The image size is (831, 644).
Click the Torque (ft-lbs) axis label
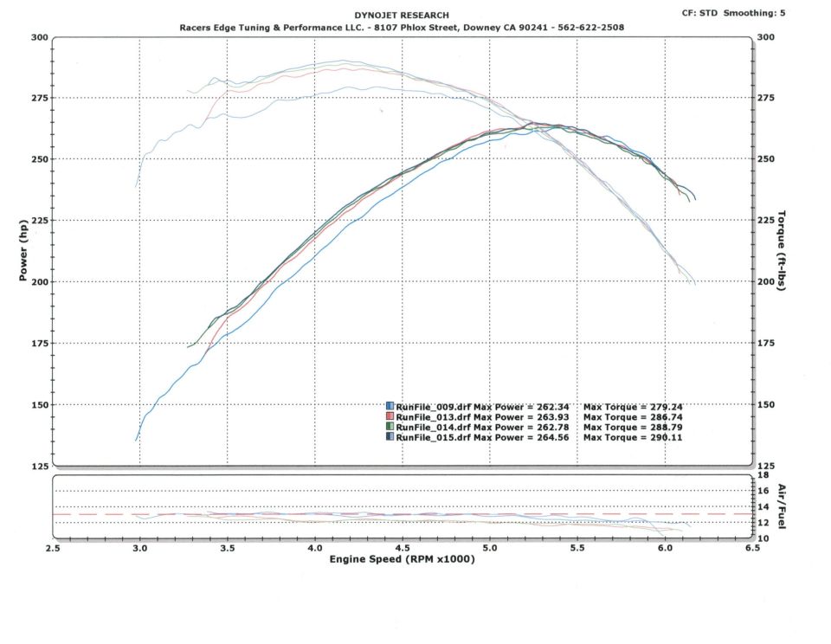[x=782, y=250]
